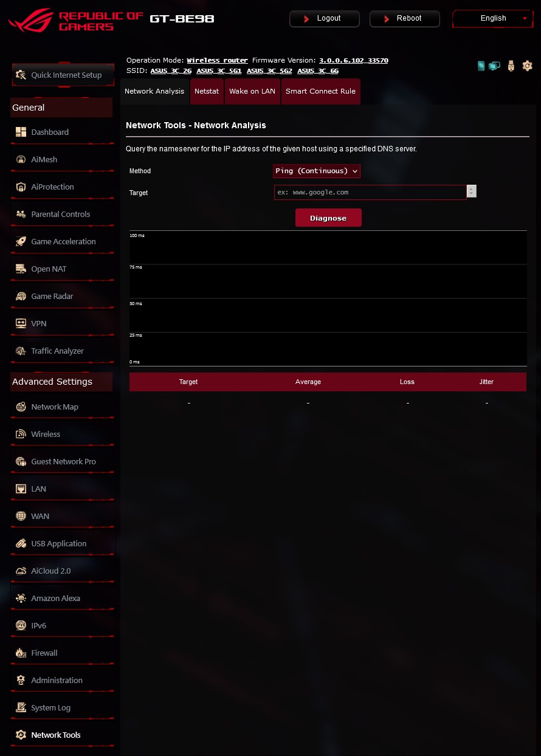Click the Diagnose button

(x=328, y=218)
